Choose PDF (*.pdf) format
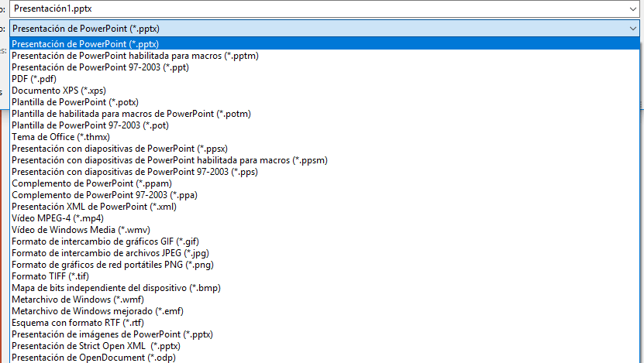The height and width of the screenshot is (363, 644). pyautogui.click(x=325, y=79)
